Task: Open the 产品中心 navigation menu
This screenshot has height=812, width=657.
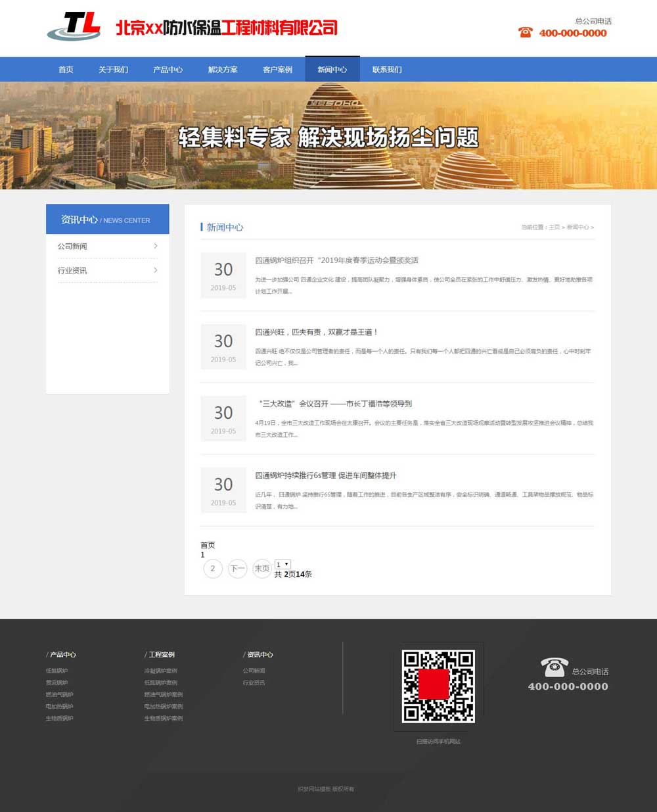Action: (x=168, y=69)
